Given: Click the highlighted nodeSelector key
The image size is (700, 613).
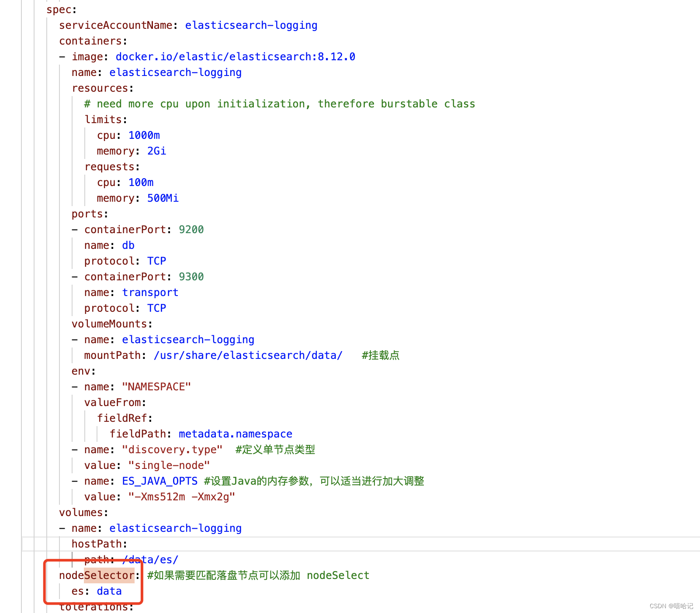Looking at the screenshot, I should [x=100, y=575].
